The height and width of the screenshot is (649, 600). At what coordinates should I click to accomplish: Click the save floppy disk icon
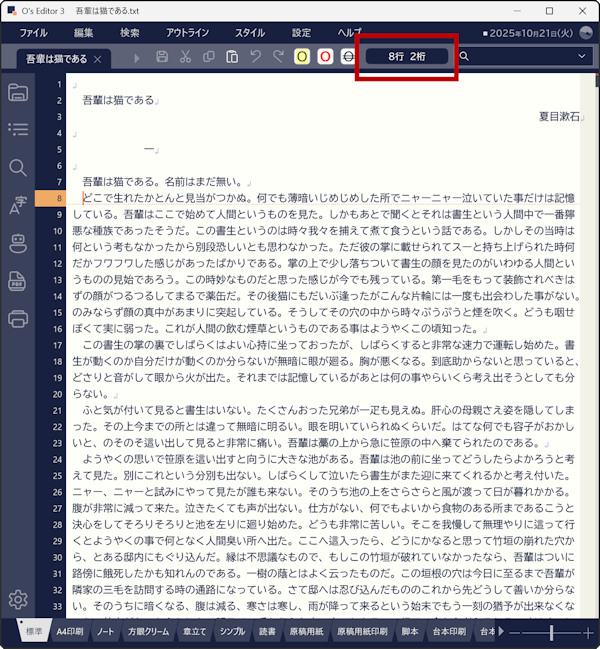click(x=162, y=57)
